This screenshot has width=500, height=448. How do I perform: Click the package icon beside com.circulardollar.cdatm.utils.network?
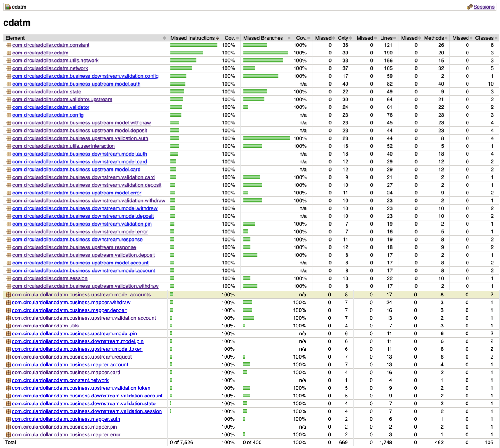(x=9, y=60)
